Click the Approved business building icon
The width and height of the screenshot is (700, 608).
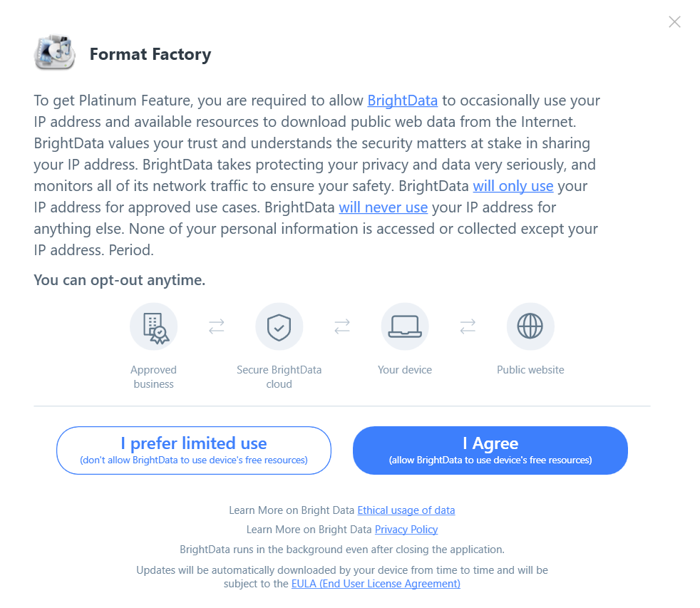[153, 326]
